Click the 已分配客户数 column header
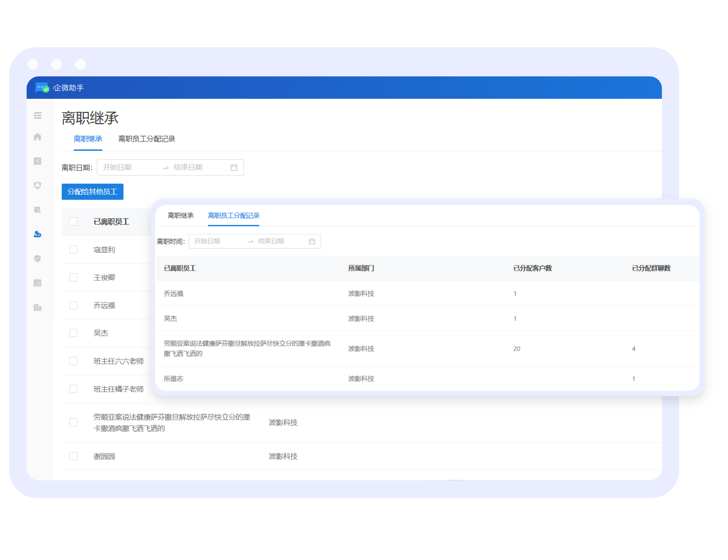The image size is (728, 560). (x=533, y=268)
